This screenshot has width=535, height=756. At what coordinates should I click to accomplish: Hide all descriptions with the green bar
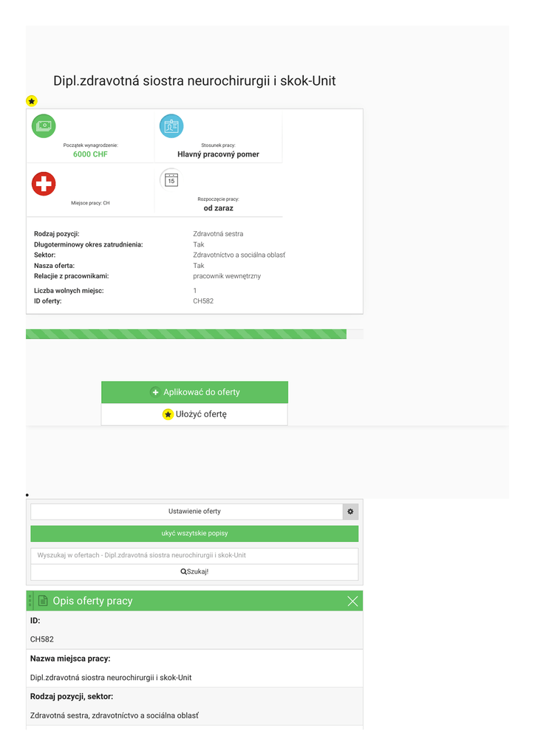tap(194, 533)
